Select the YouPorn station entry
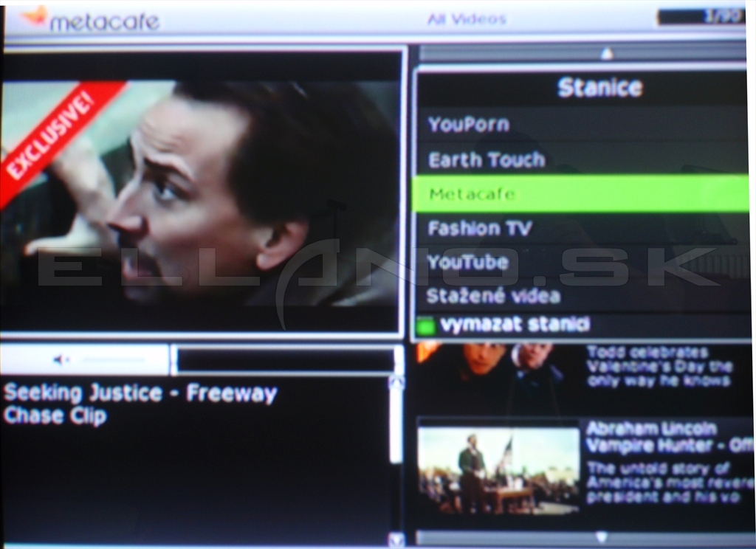 coord(583,125)
